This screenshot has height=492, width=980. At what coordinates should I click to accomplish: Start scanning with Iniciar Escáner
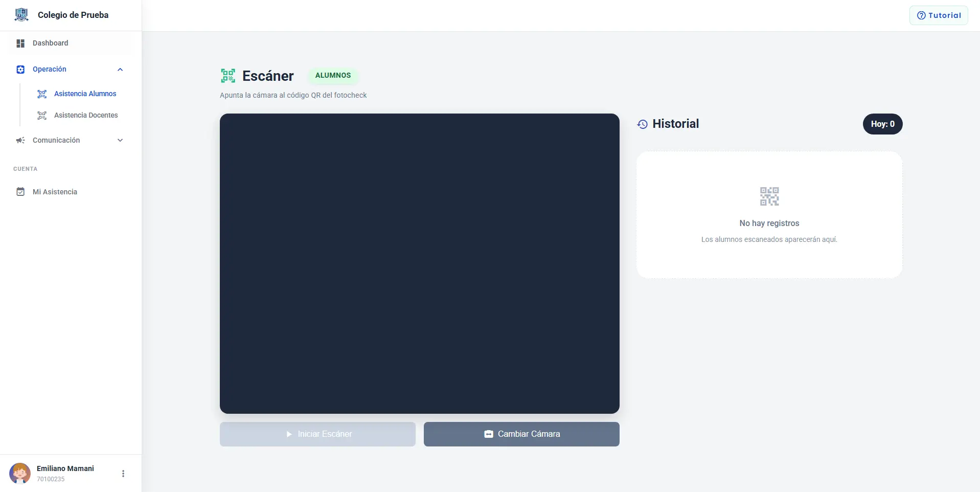[x=317, y=434]
